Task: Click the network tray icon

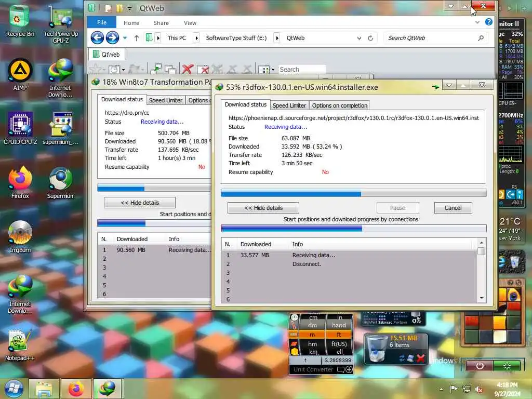Action: coord(467,389)
